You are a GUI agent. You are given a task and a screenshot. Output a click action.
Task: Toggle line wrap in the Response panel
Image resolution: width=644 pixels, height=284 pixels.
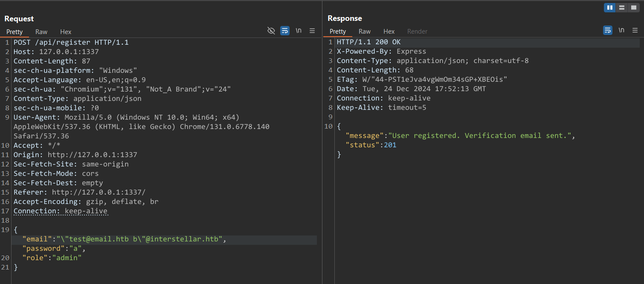[x=608, y=30]
